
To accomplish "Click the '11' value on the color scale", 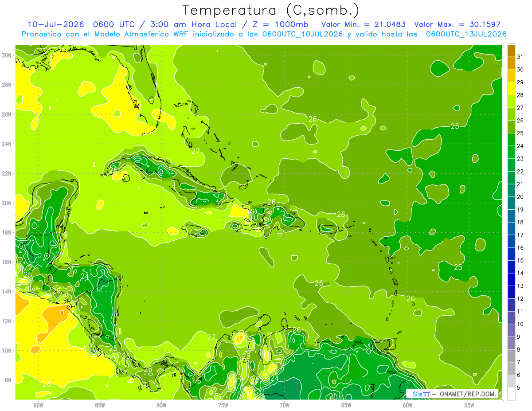I will pyautogui.click(x=520, y=311).
